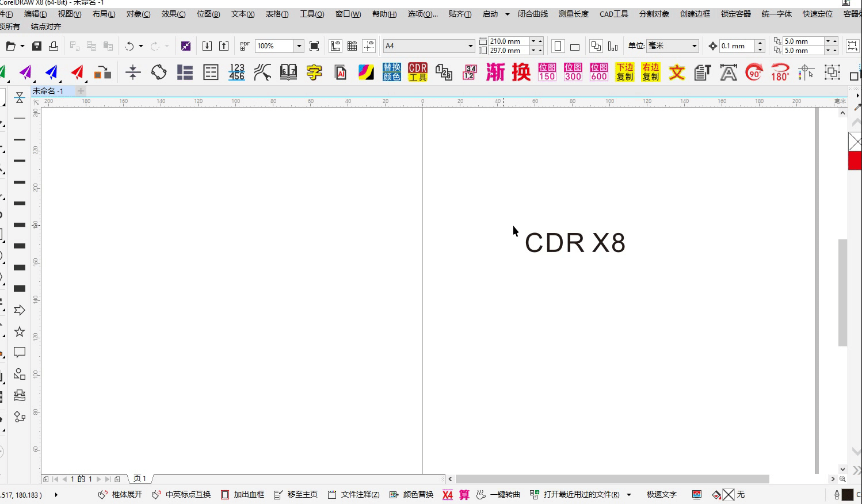Toggle the show grid button
862x504 pixels.
(352, 46)
